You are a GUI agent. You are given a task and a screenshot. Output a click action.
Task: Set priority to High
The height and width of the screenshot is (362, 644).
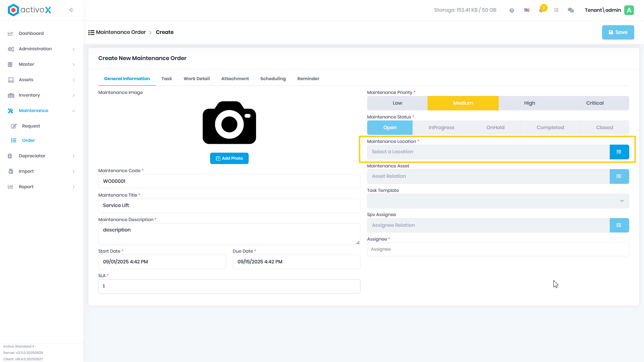[530, 103]
